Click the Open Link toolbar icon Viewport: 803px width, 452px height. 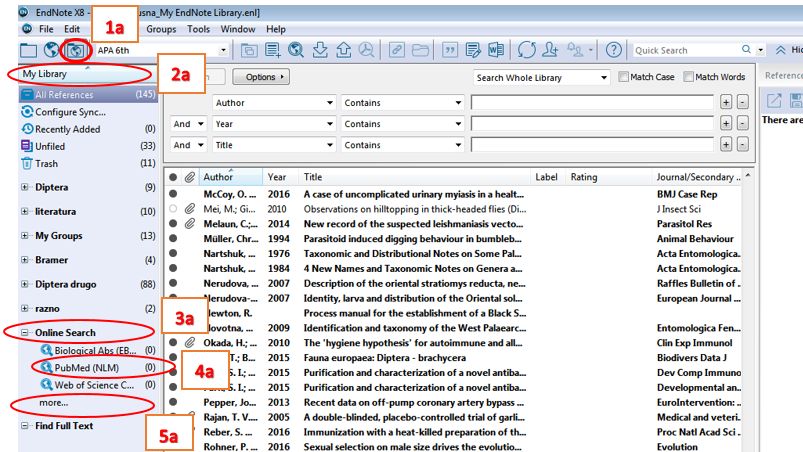click(x=396, y=50)
